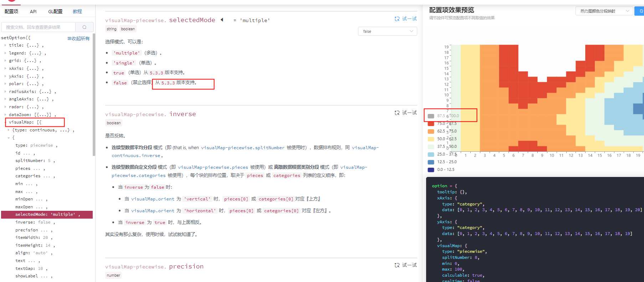Switch selectedMode value type to string
Viewport: 644px width, 282px height.
click(x=112, y=29)
